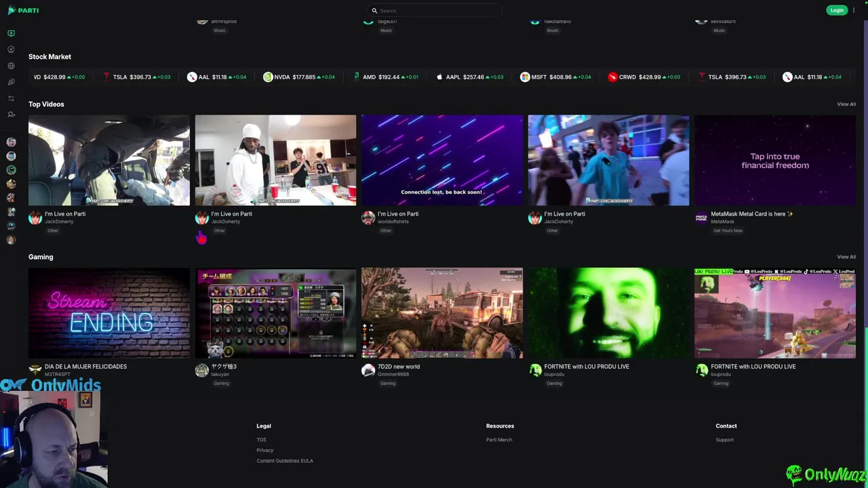868x488 pixels.
Task: Click the Apple logo beside AAPL
Action: tap(439, 77)
